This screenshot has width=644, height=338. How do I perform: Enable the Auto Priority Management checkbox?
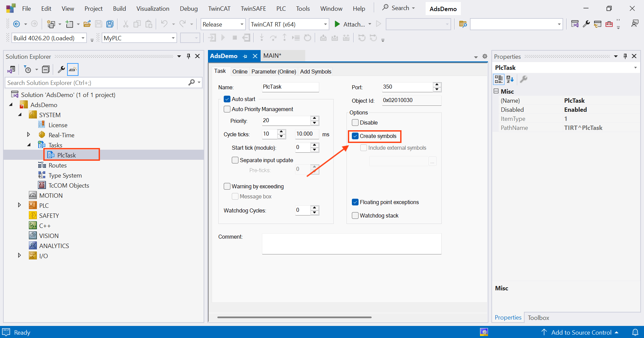coord(227,109)
